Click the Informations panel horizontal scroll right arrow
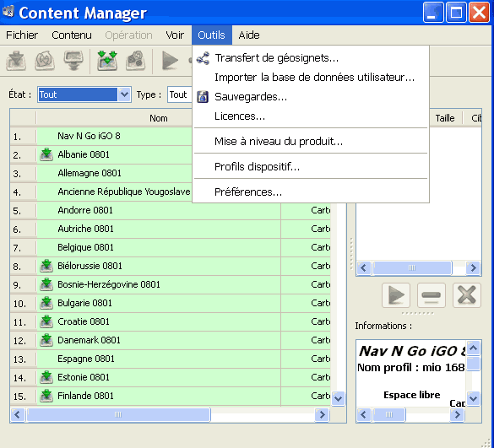494x448 pixels. click(457, 414)
